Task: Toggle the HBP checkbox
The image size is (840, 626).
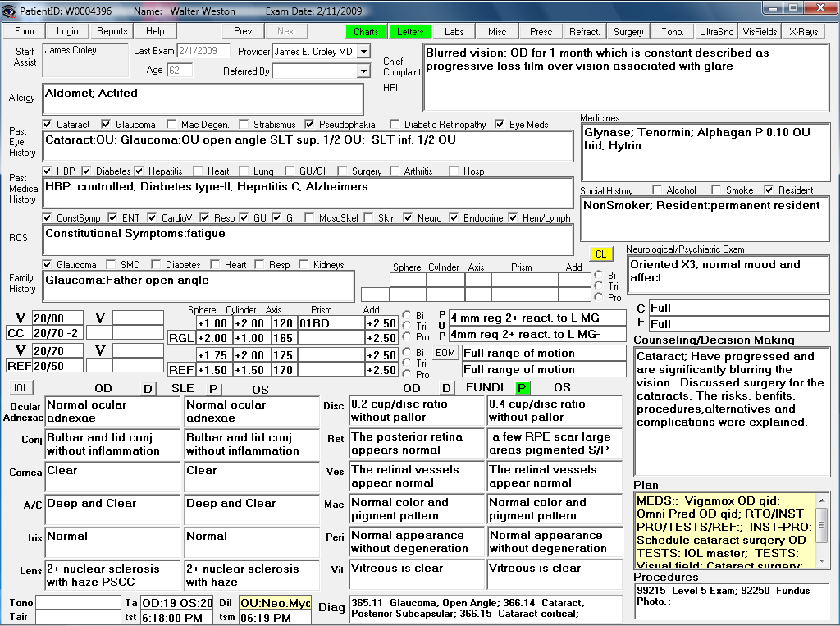Action: coord(47,171)
